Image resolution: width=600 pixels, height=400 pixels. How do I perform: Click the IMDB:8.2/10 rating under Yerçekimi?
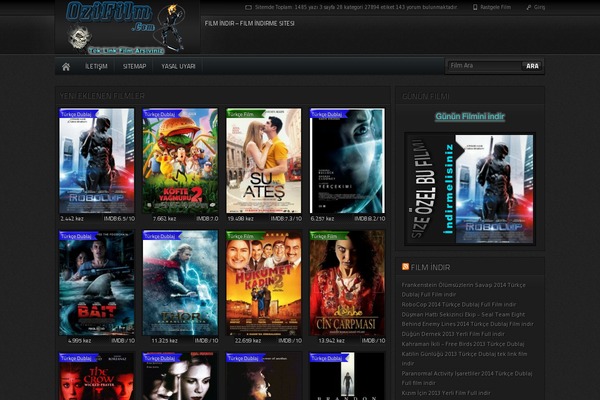370,219
